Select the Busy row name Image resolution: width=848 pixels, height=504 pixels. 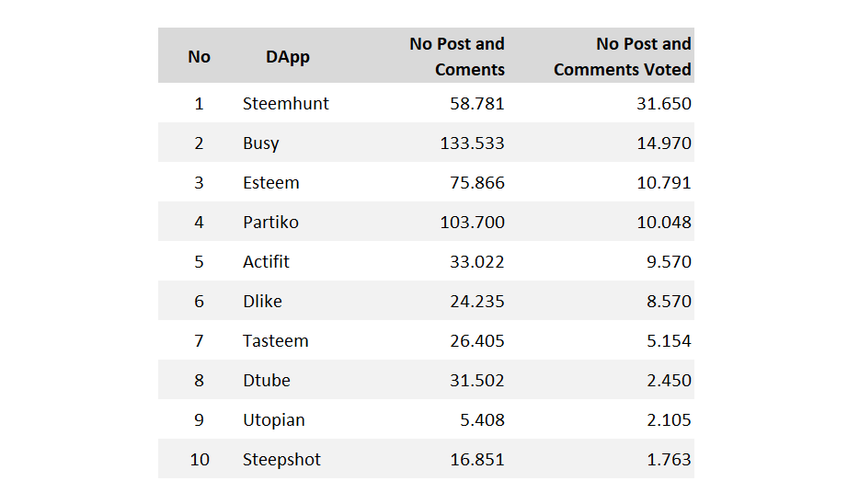click(x=260, y=143)
